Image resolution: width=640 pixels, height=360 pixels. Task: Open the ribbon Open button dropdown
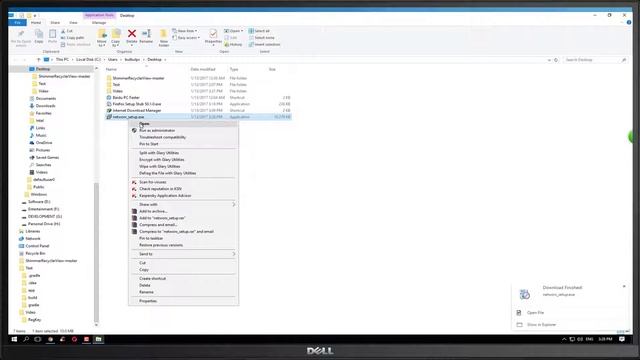[x=233, y=31]
